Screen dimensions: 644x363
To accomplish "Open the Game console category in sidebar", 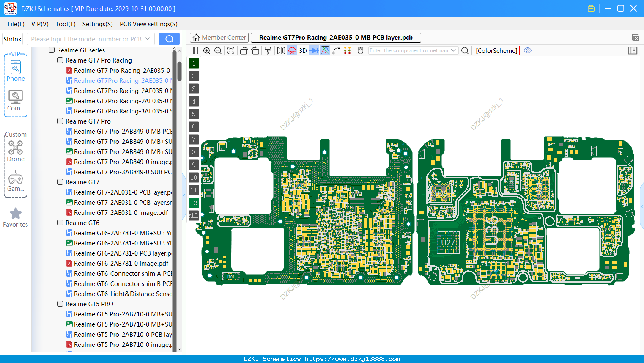I will 16,181.
